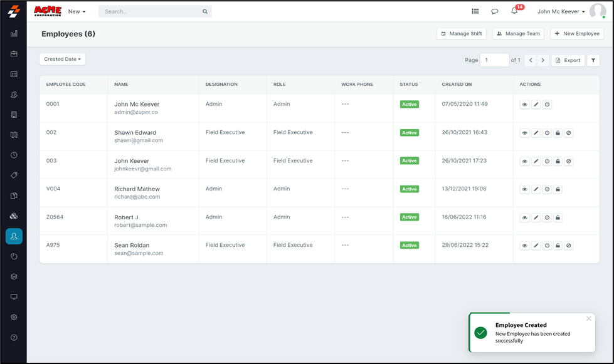Edit Shawn Edward using pencil icon
Image resolution: width=614 pixels, height=364 pixels.
(536, 133)
